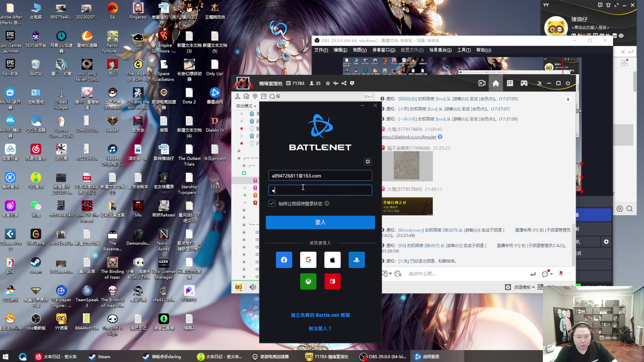Click the Apple quick login icon
Viewport: 644px width, 362px height.
coord(333,259)
